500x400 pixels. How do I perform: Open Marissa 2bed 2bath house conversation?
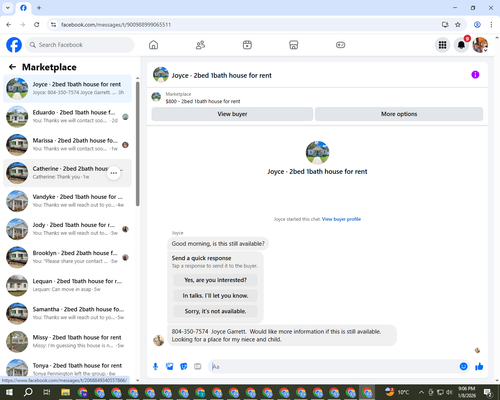tap(67, 145)
